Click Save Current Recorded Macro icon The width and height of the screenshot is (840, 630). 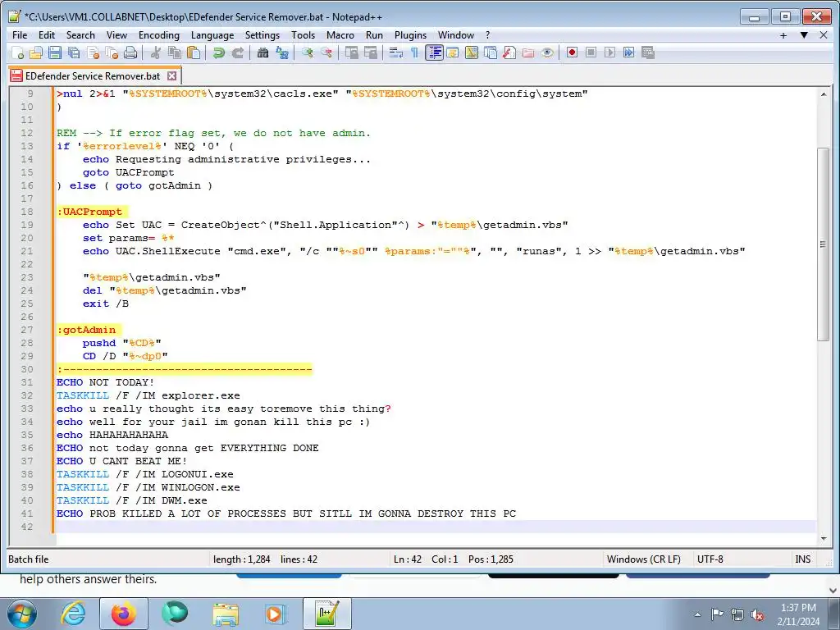pos(648,52)
